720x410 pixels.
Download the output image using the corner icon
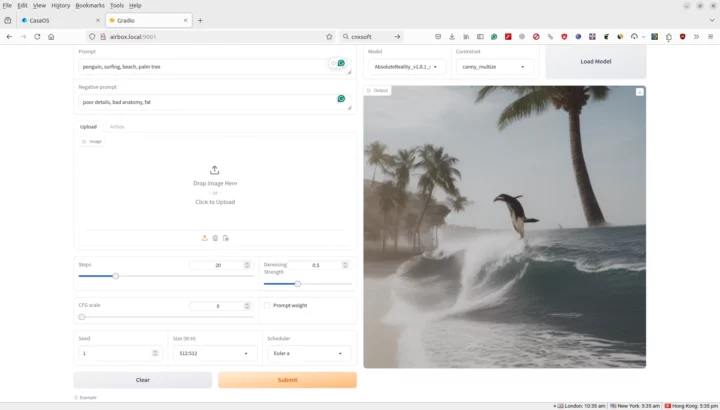click(639, 92)
